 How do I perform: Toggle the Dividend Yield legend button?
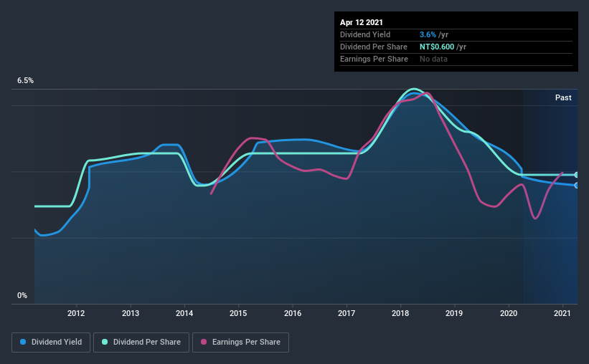(51, 343)
